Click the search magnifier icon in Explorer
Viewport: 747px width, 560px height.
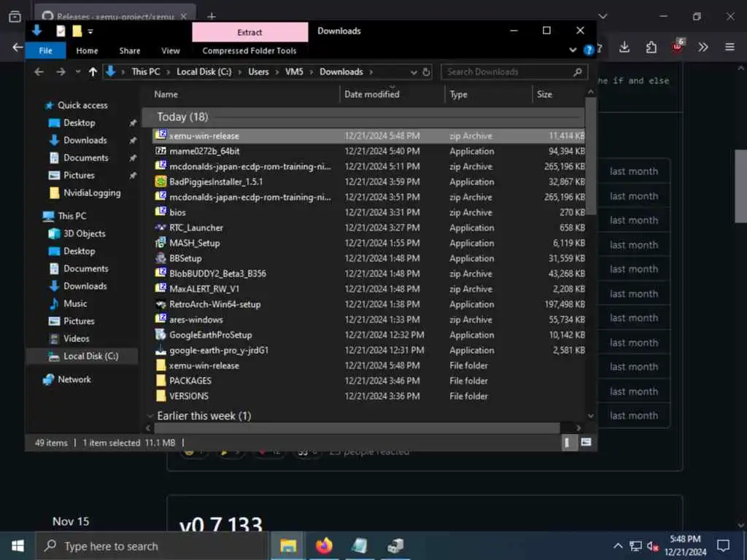[x=578, y=72]
